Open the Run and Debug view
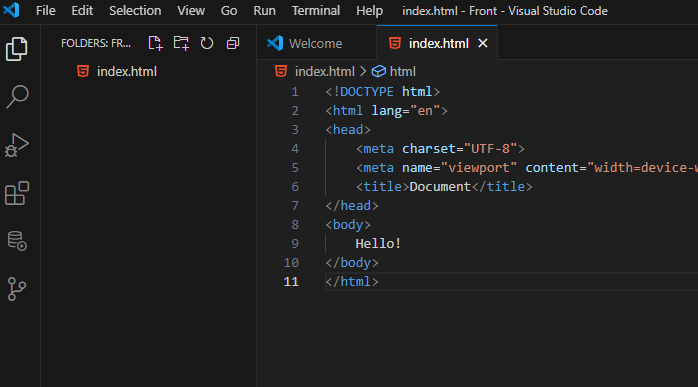Image resolution: width=698 pixels, height=387 pixels. [x=17, y=145]
